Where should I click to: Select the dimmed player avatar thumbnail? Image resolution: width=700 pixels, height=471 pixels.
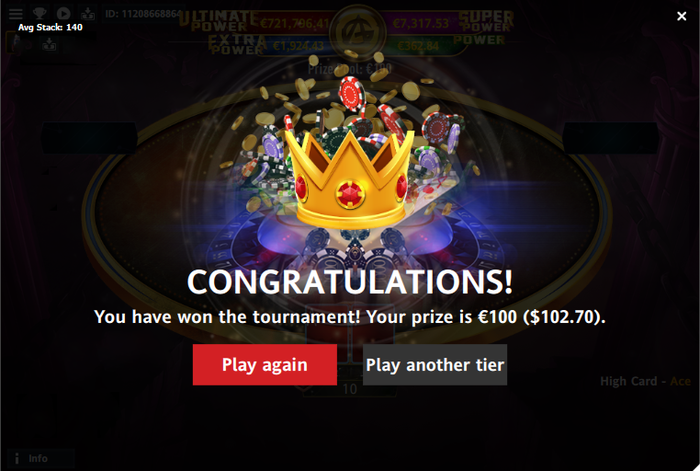pos(14,43)
